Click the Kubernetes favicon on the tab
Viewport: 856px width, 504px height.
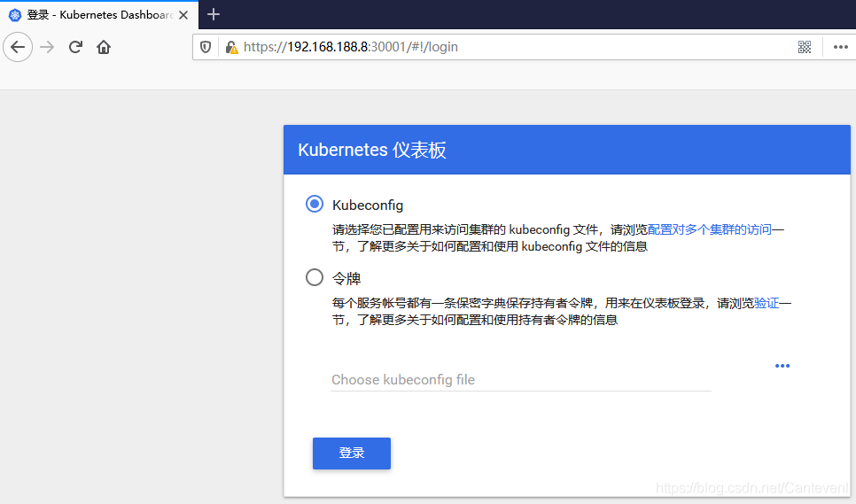(14, 15)
